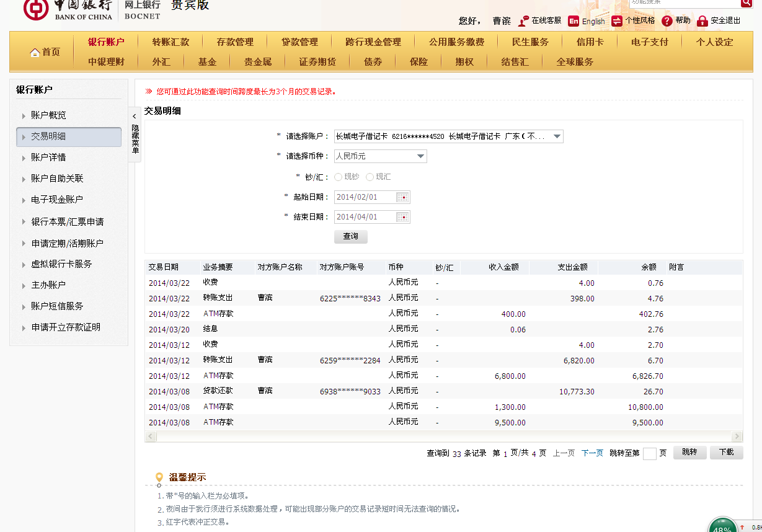Click the English language icon
Image resolution: width=762 pixels, height=532 pixels.
(x=574, y=21)
